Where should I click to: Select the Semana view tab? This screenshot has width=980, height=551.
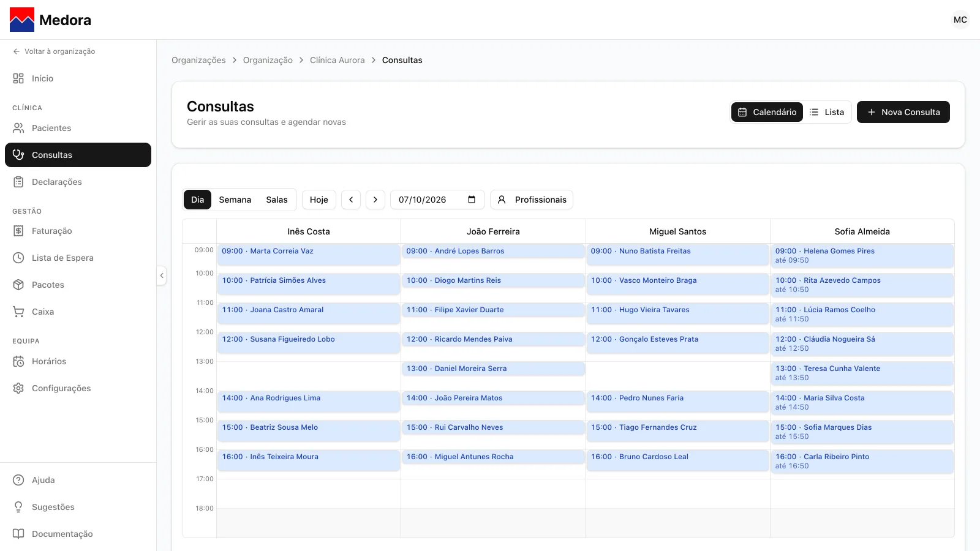tap(235, 200)
